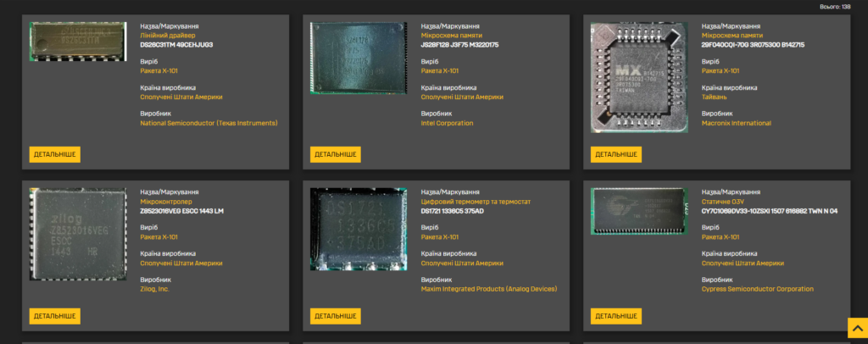Open details for DS26C31TM line driver
This screenshot has height=344, width=868.
[55, 154]
